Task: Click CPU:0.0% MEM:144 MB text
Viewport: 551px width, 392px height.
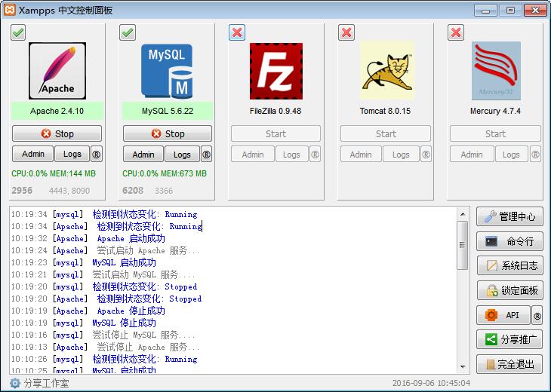Action: (x=54, y=173)
